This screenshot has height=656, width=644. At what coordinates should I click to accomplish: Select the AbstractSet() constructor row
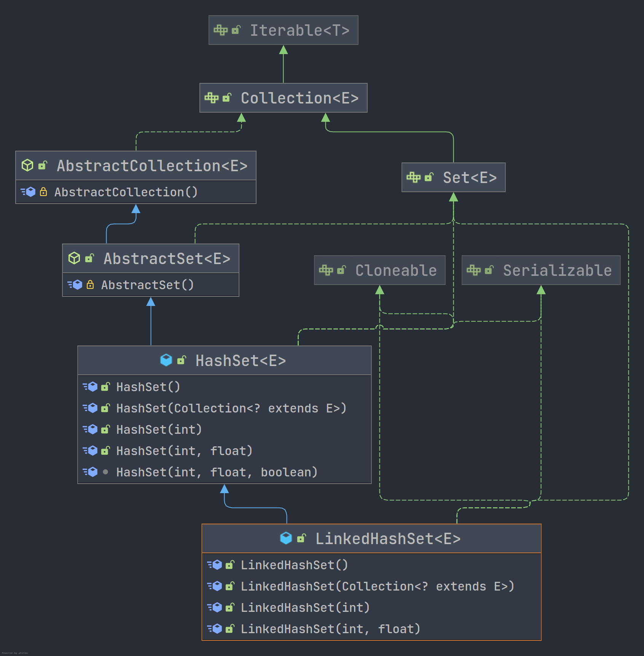tap(151, 285)
